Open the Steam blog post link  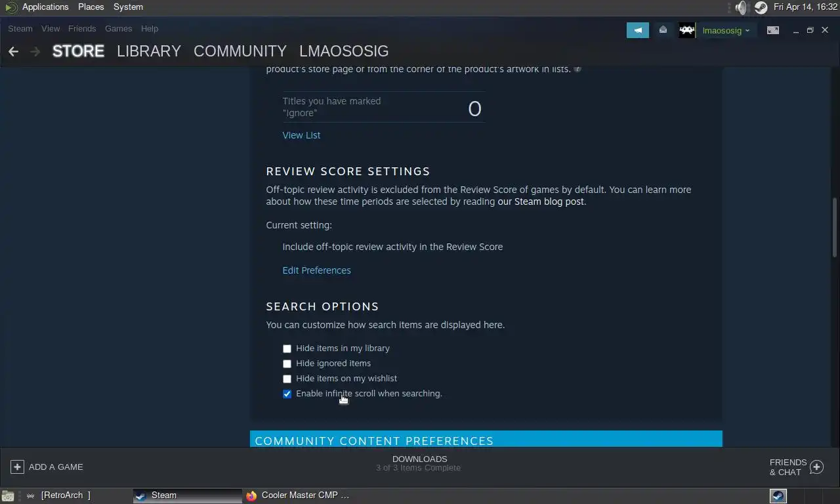point(541,201)
